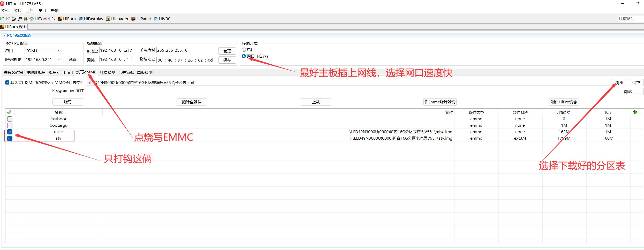Open the 服务器 IP dropdown
644x250 pixels.
[43, 59]
